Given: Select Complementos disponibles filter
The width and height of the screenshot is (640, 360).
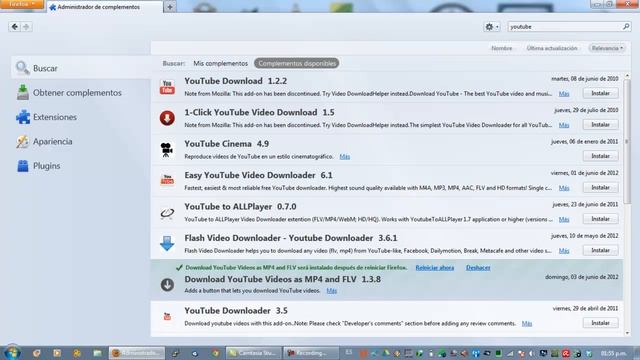Looking at the screenshot, I should (297, 63).
